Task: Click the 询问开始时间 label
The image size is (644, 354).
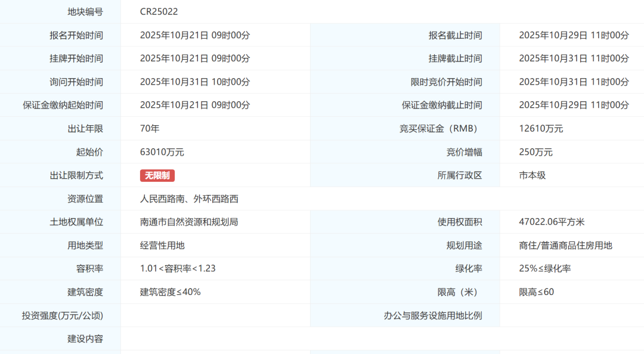Action: pos(76,82)
